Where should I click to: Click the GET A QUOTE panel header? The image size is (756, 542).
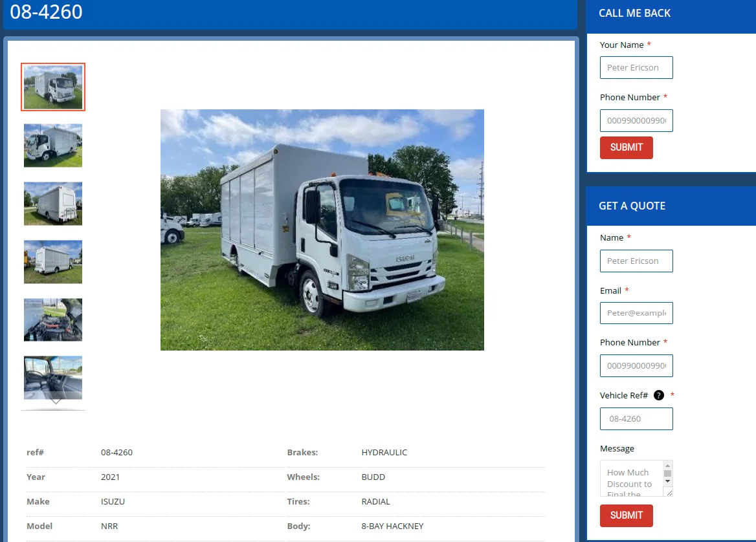click(632, 206)
